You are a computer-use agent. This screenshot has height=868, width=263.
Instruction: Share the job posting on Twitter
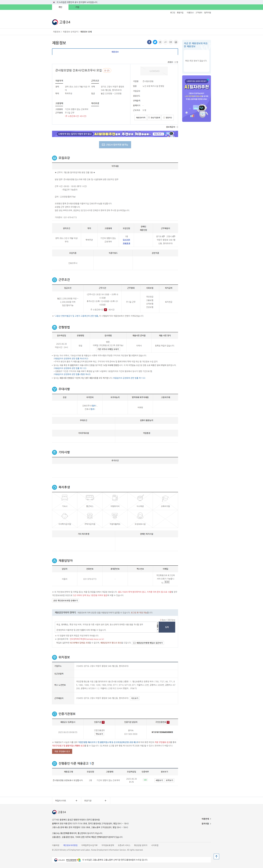point(155,42)
